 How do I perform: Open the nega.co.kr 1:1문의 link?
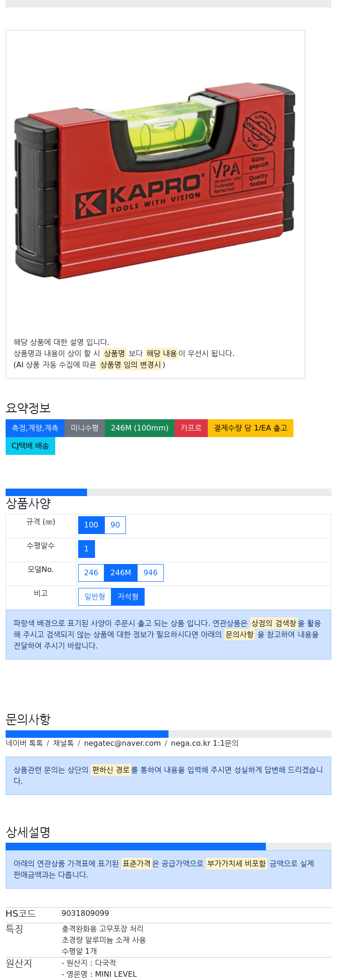click(205, 743)
